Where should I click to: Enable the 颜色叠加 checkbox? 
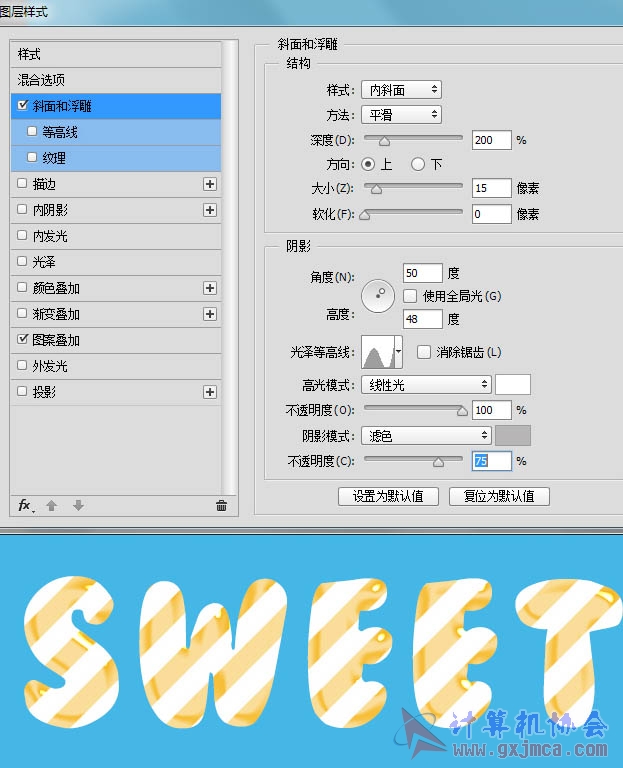[22, 287]
